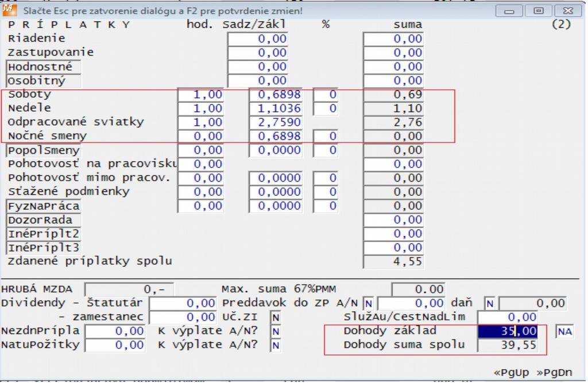This screenshot has height=383, width=588.
Task: Click the FyzNaPráca percent field
Action: (326, 206)
